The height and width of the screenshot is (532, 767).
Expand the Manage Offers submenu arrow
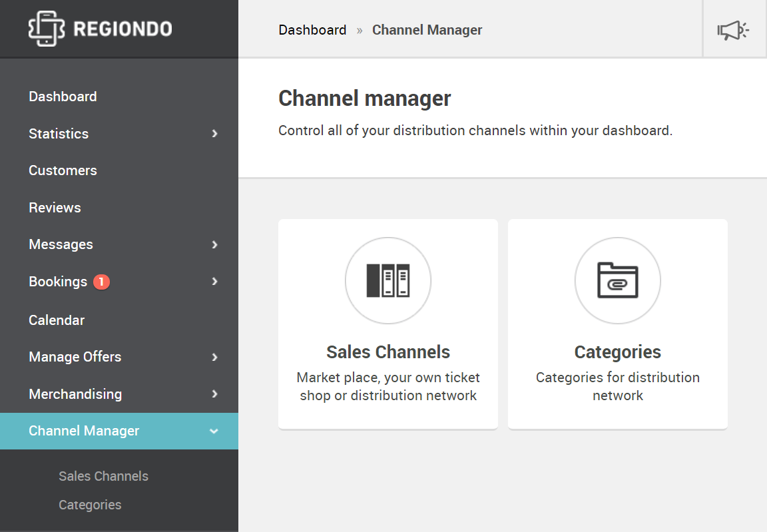[214, 358]
